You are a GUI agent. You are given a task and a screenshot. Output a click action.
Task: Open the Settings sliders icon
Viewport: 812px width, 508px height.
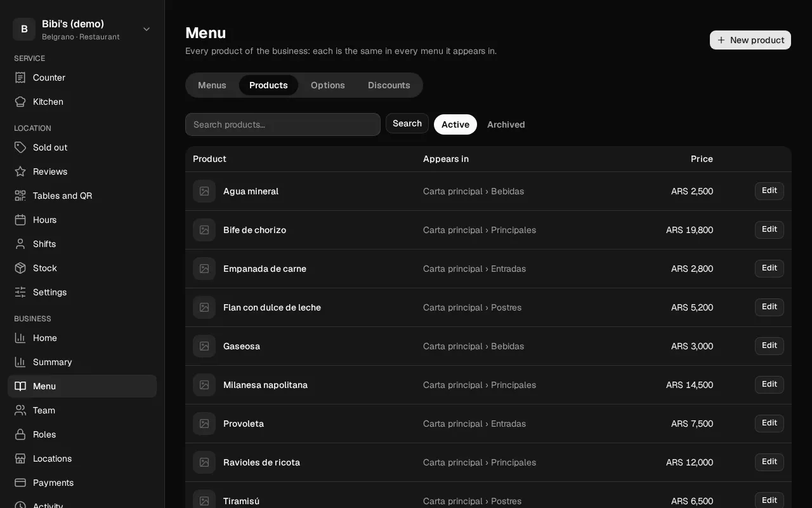coord(20,292)
